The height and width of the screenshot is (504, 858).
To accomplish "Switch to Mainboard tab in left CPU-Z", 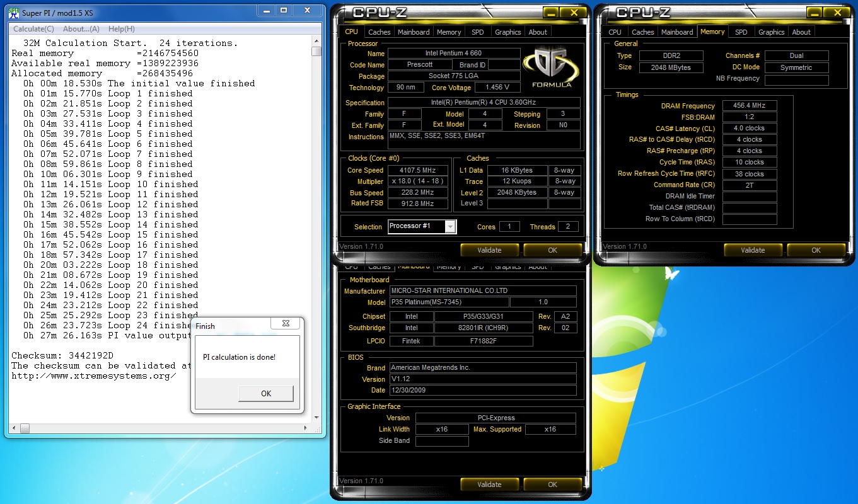I will tap(414, 32).
